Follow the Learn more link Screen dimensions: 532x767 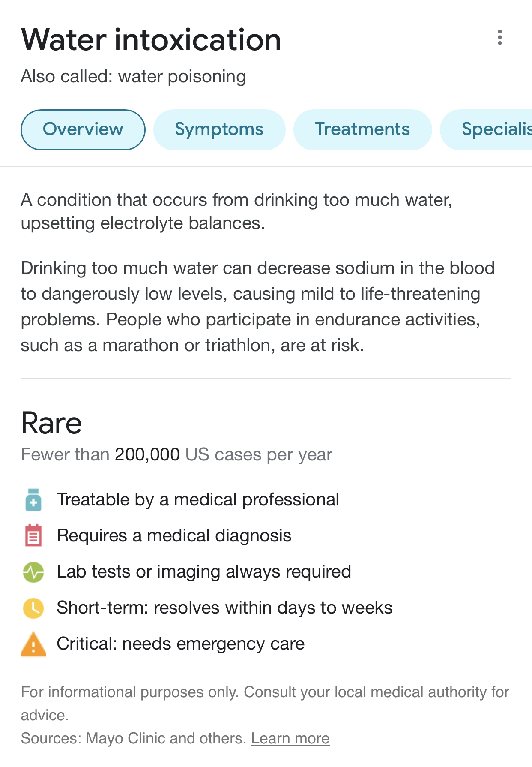pos(290,738)
